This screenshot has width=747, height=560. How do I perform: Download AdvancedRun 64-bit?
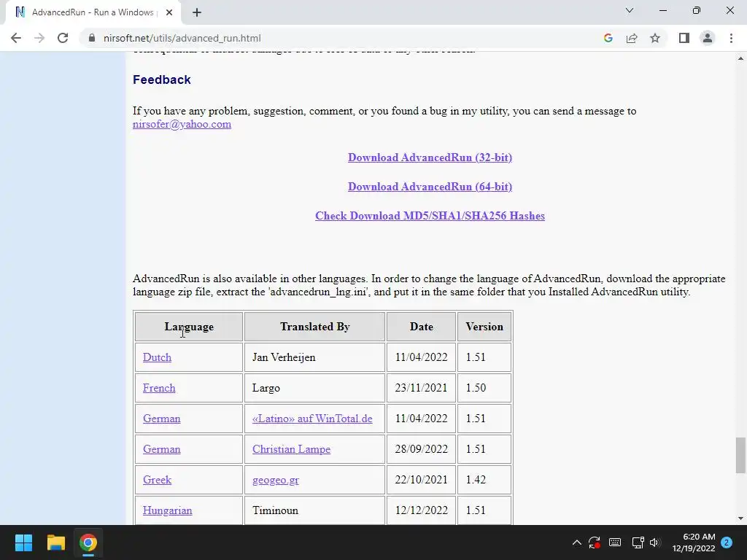point(430,187)
